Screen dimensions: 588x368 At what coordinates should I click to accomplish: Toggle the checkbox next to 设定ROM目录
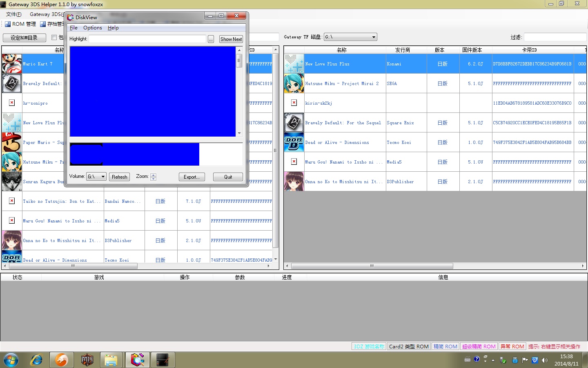click(54, 38)
